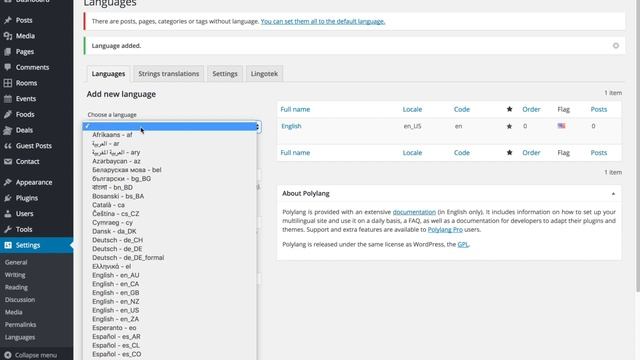
Task: Open Permalinks settings submenu item
Action: (20, 325)
